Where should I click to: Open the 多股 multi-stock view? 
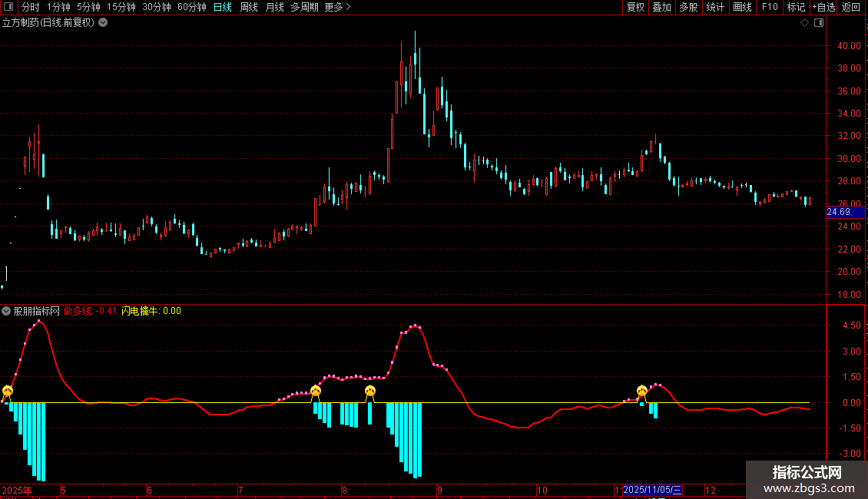(x=689, y=7)
